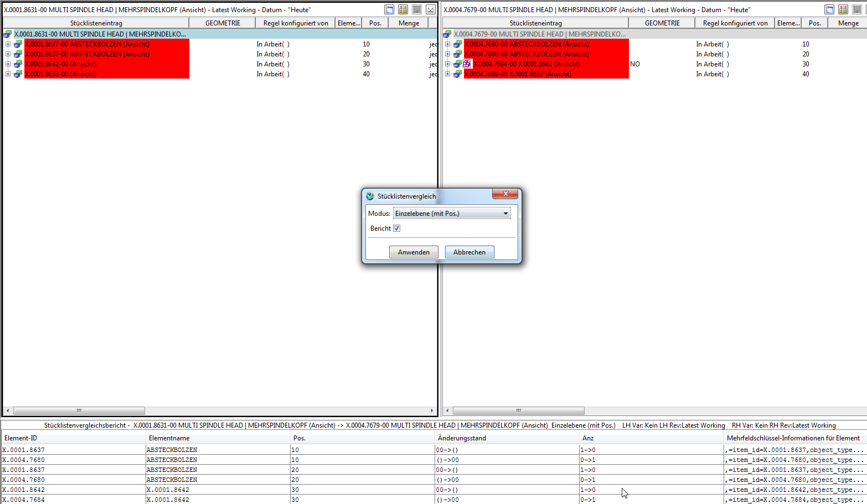Close the Stücklistenvergleich dialog

click(505, 194)
